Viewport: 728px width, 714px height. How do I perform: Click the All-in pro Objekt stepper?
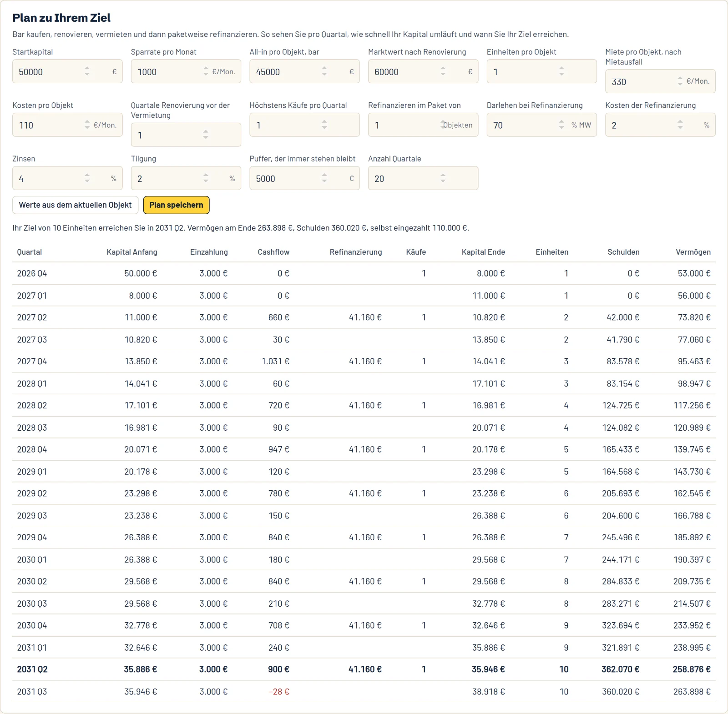coord(324,71)
